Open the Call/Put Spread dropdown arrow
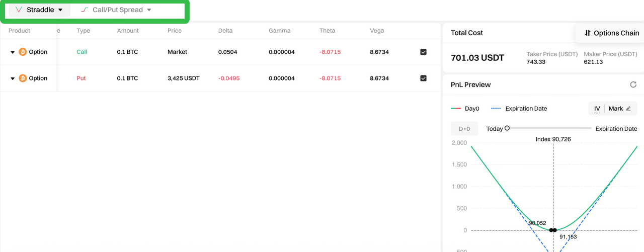Screen dimensions: 644x252 tap(149, 10)
